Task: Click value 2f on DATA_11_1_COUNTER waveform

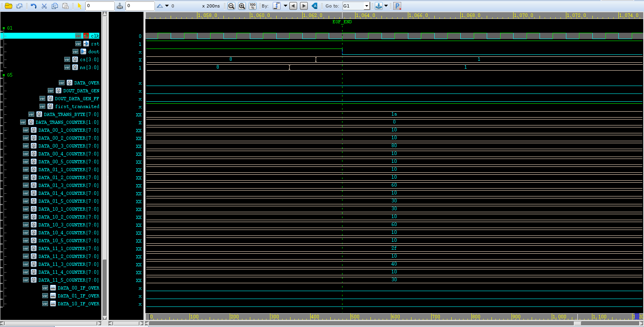Action: point(394,248)
